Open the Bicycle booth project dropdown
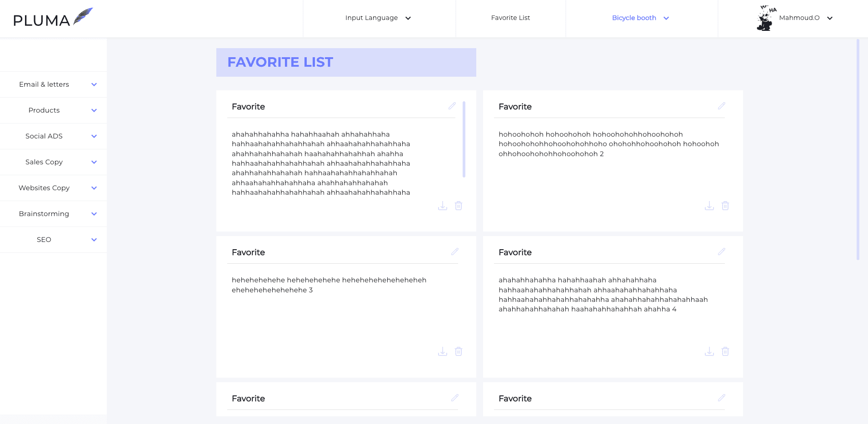868x424 pixels. 641,18
